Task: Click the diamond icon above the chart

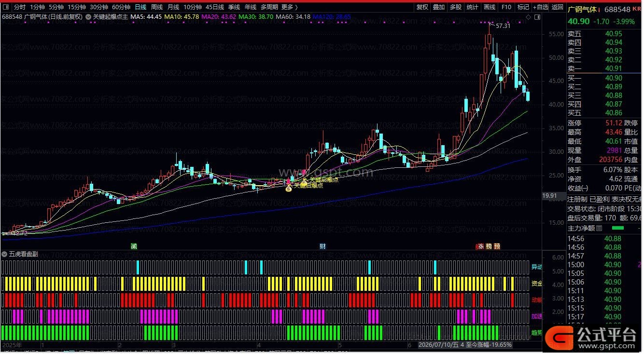Action: click(x=529, y=17)
